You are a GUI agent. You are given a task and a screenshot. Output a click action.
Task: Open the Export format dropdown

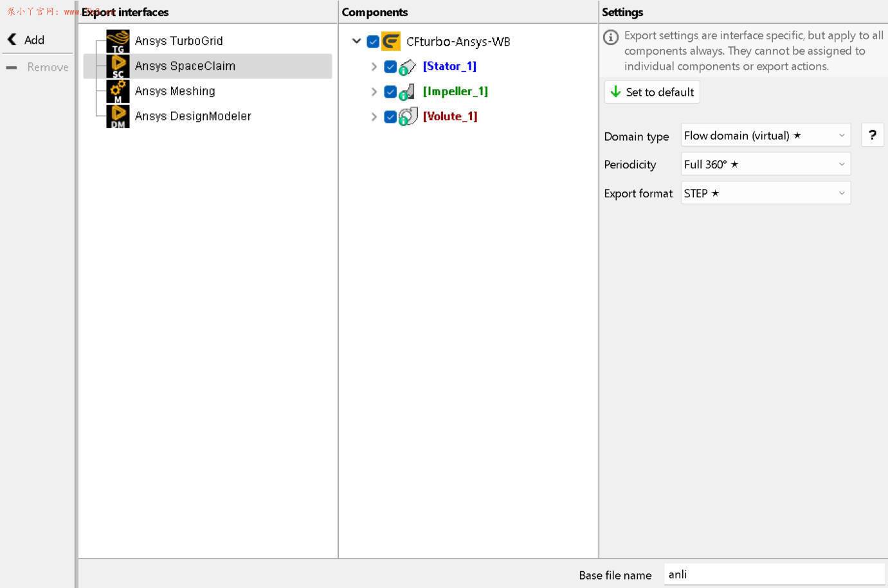tap(765, 193)
